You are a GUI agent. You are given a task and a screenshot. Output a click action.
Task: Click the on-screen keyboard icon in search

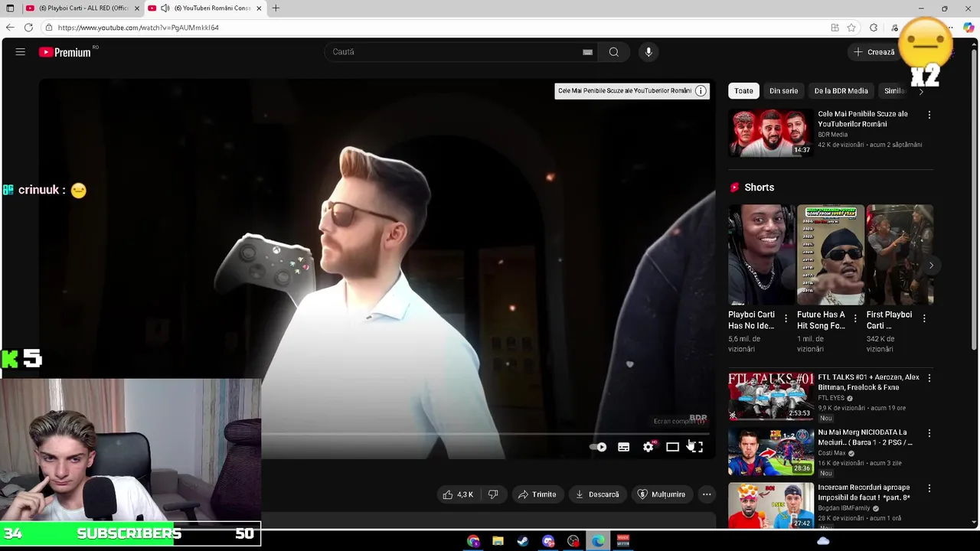click(587, 52)
